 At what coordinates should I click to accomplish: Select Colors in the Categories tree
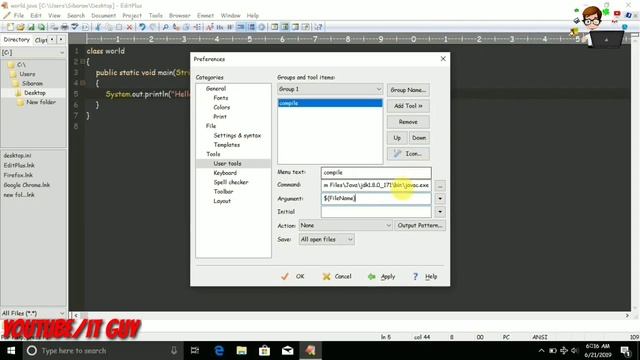point(222,107)
